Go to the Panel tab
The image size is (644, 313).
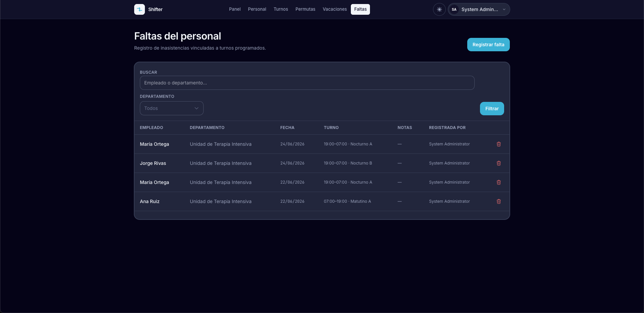(x=235, y=9)
